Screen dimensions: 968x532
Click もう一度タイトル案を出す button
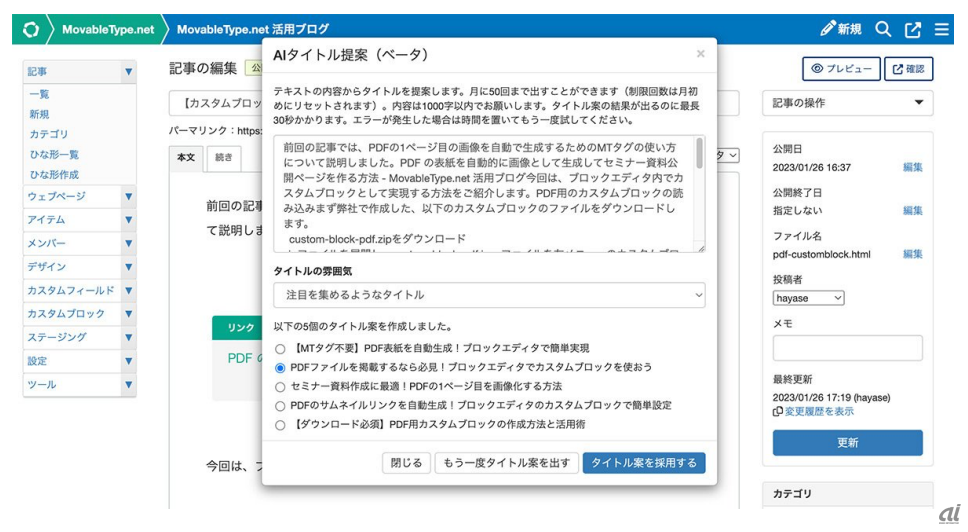pyautogui.click(x=506, y=463)
